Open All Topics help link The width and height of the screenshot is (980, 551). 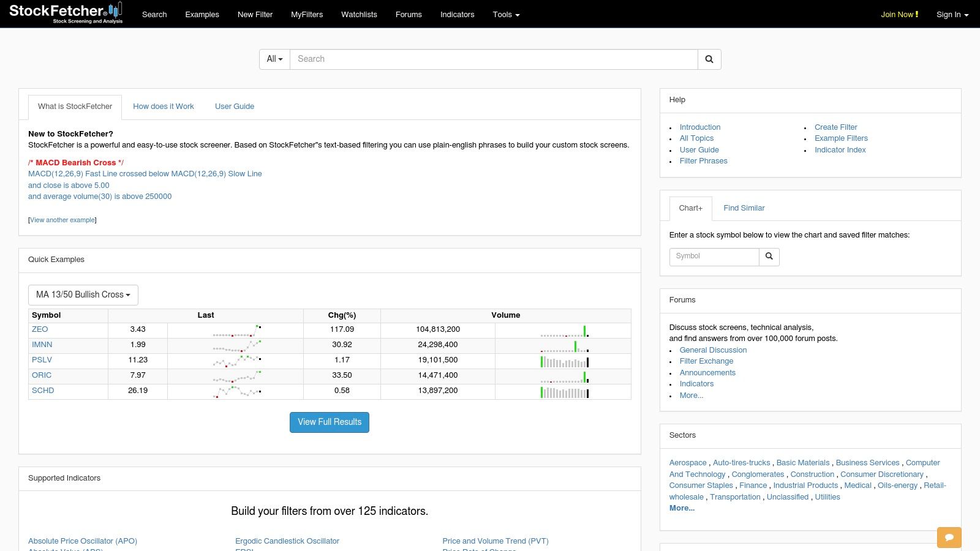(696, 138)
